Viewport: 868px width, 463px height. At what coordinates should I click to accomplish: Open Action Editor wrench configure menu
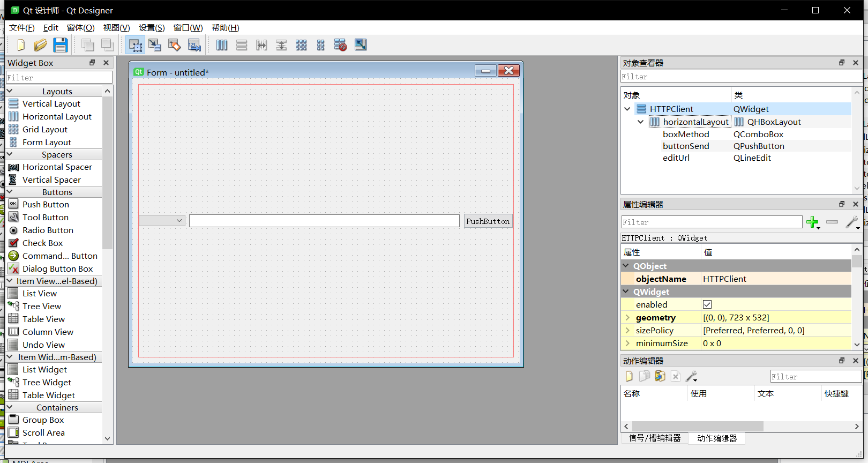tap(691, 376)
